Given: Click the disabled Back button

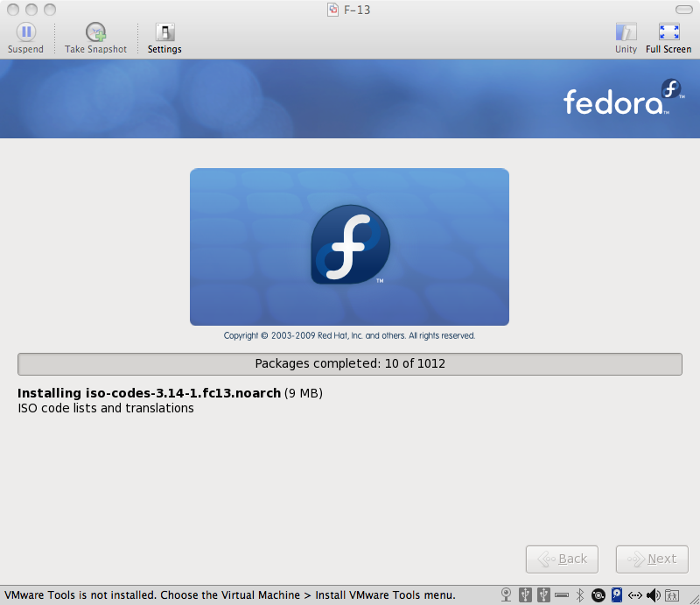Looking at the screenshot, I should (x=562, y=559).
